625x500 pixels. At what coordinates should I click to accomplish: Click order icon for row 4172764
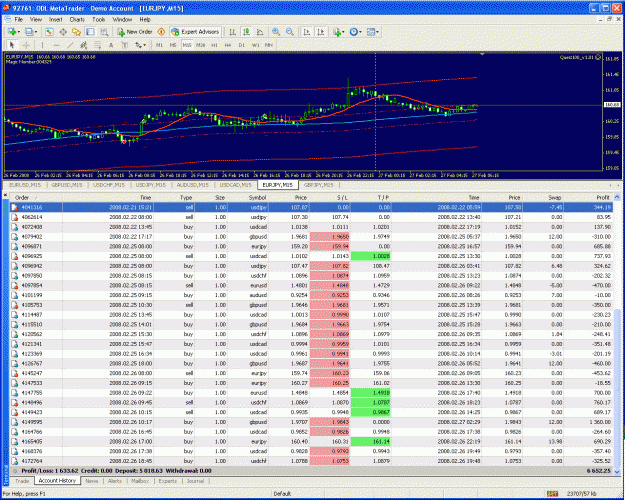coord(14,461)
